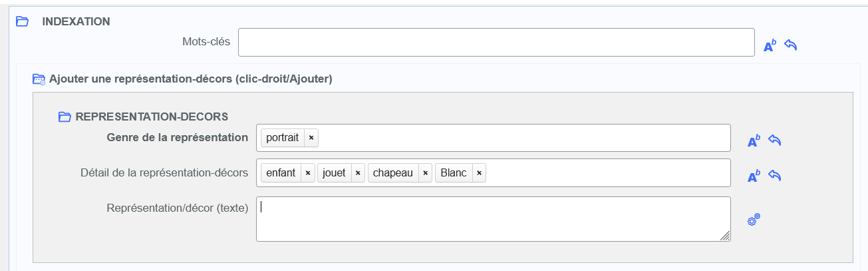Screen dimensions: 868x271
Task: Click the folder icon next to INDEXATION
Action: 22,21
